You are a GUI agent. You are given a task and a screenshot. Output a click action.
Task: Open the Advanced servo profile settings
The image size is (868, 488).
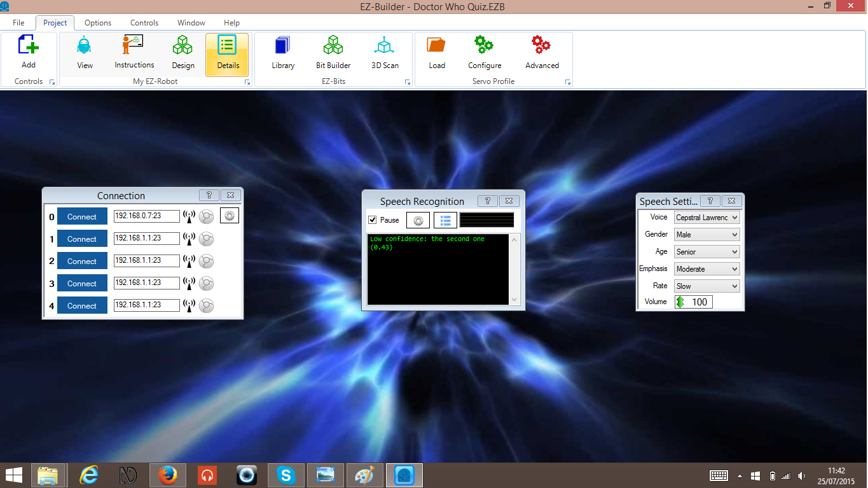point(541,46)
